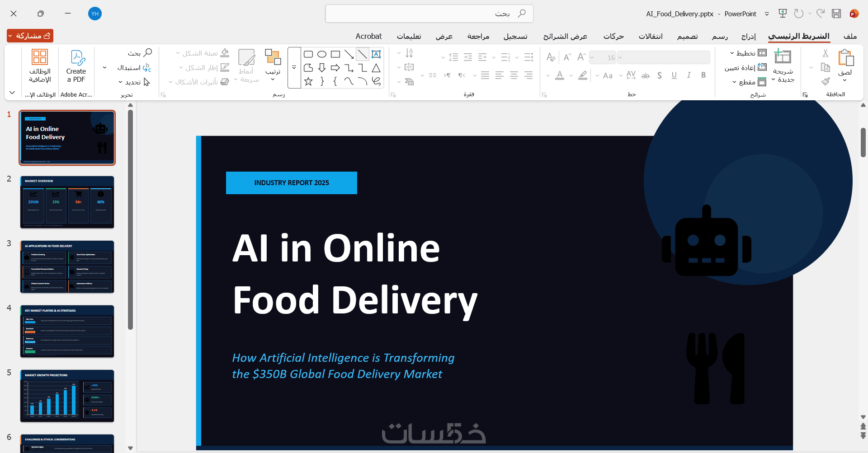Open Customize Quick Access Toolbar dropdown
The width and height of the screenshot is (868, 453).
pyautogui.click(x=767, y=14)
